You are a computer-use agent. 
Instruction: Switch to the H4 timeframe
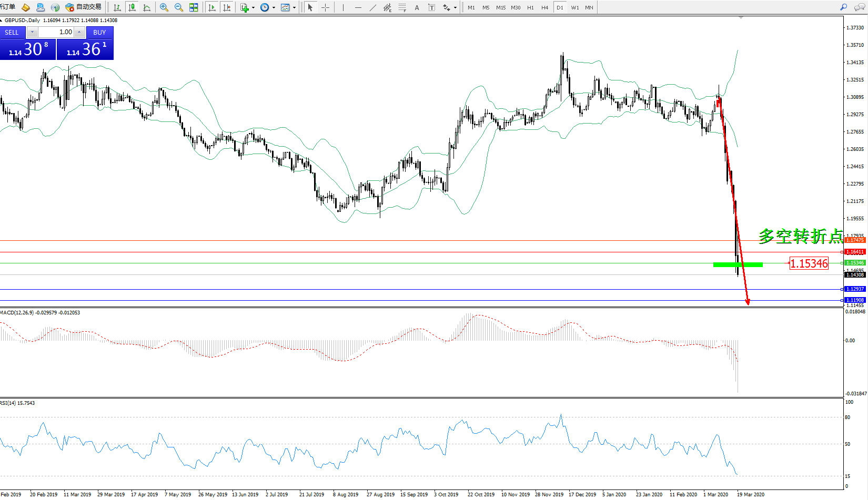click(544, 7)
